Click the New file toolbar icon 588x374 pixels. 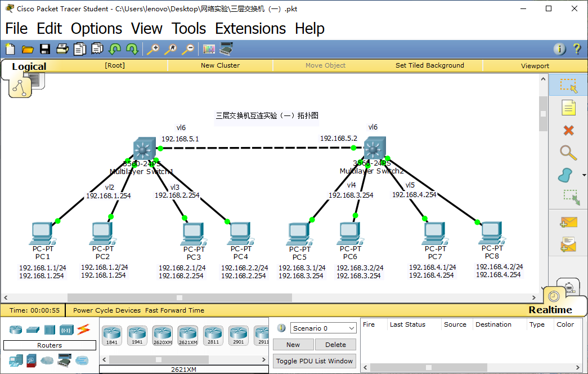(10, 49)
